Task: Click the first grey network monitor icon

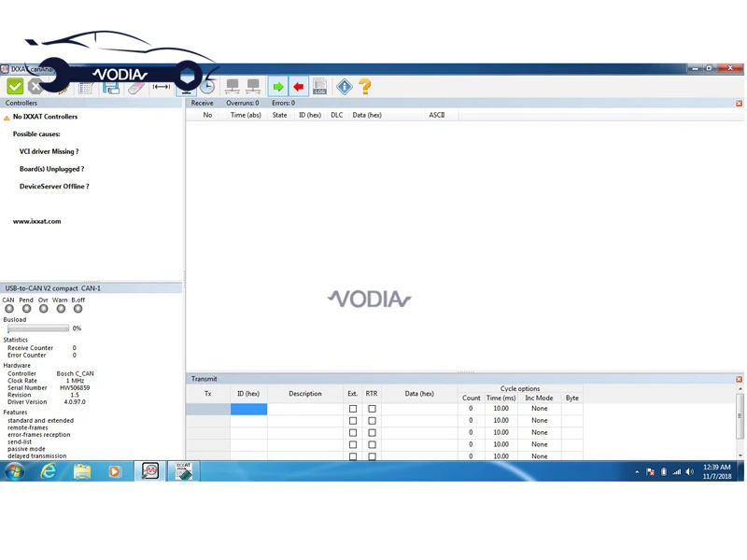Action: point(233,87)
